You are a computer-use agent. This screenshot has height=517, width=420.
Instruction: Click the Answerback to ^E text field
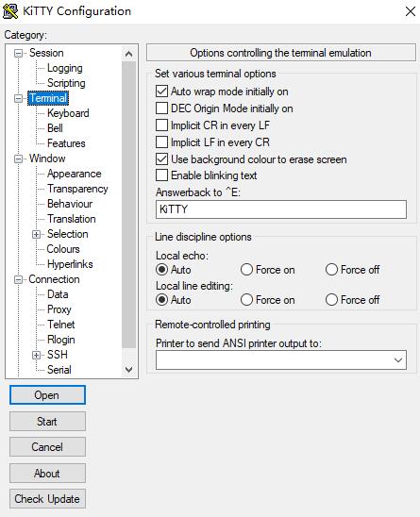[280, 209]
